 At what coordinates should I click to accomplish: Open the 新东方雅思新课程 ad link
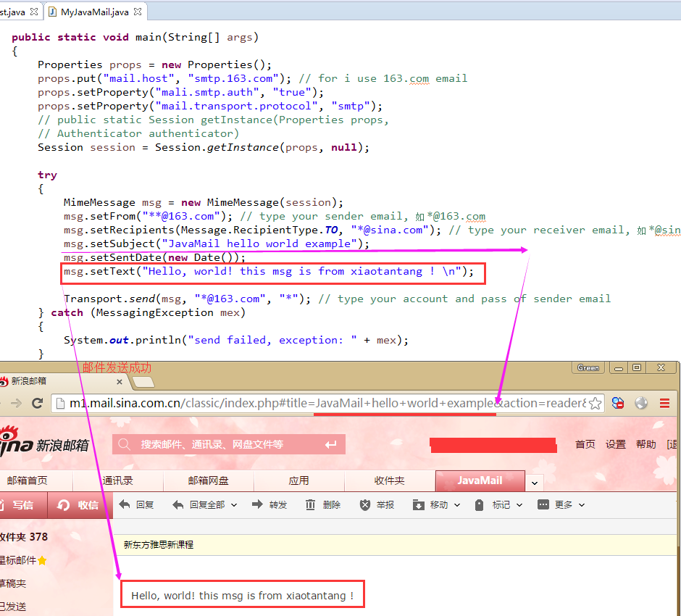(159, 545)
